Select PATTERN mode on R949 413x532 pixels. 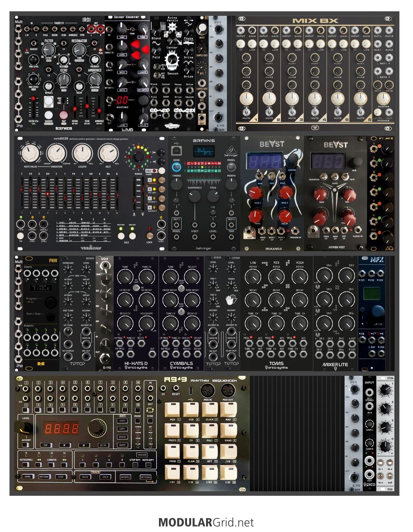click(44, 477)
